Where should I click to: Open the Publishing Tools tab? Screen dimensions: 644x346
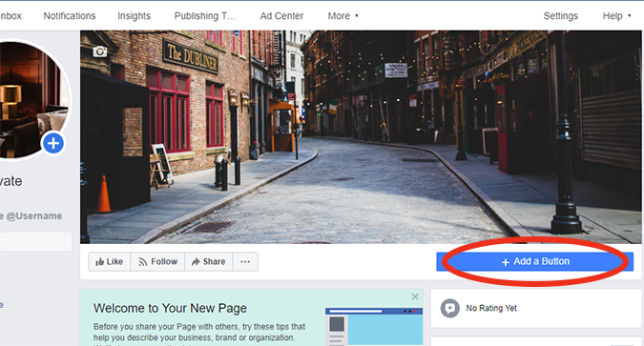[205, 16]
